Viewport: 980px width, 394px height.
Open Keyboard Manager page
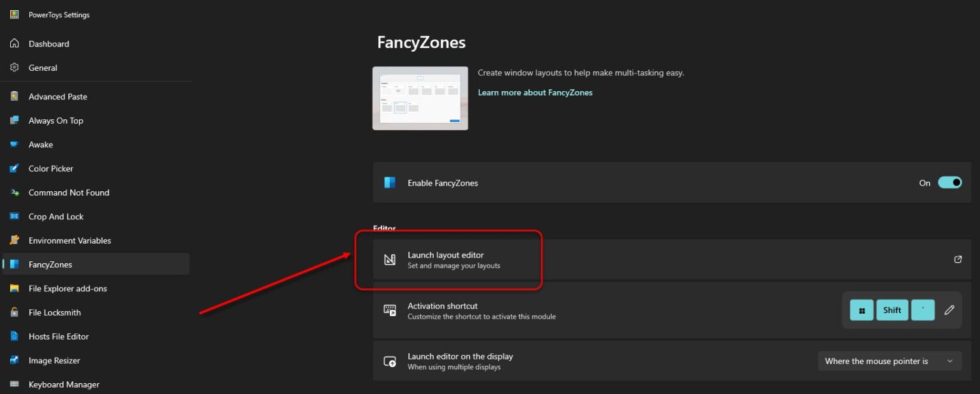[x=96, y=384]
